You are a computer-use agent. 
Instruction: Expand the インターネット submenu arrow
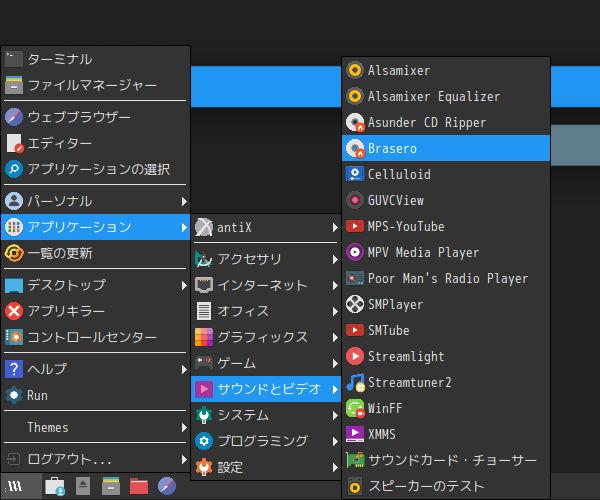(x=335, y=285)
